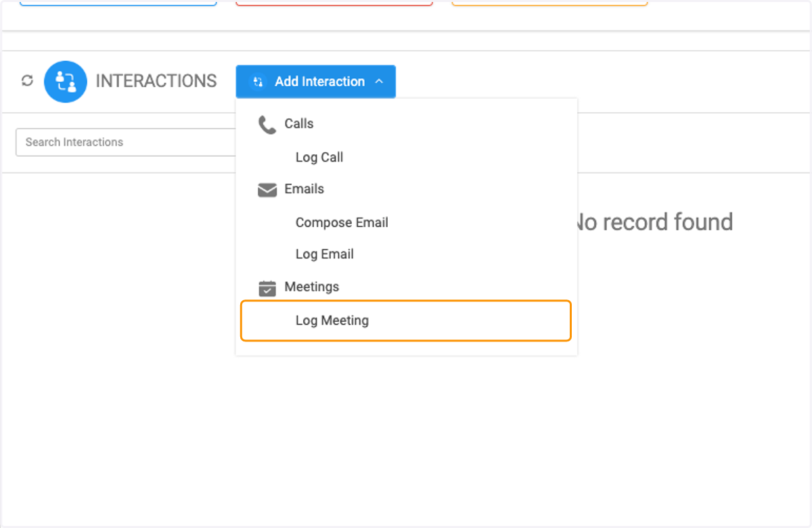Click the calendar icon beside Meetings

[x=267, y=288]
